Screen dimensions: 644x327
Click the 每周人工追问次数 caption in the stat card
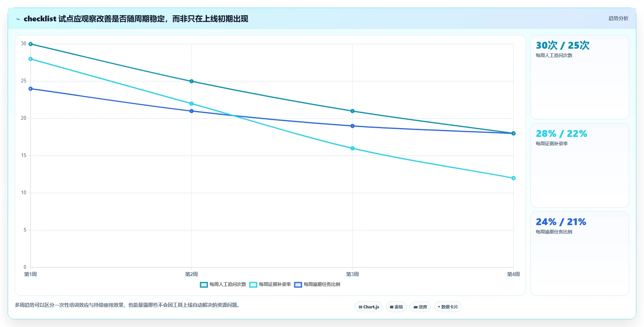pyautogui.click(x=554, y=56)
